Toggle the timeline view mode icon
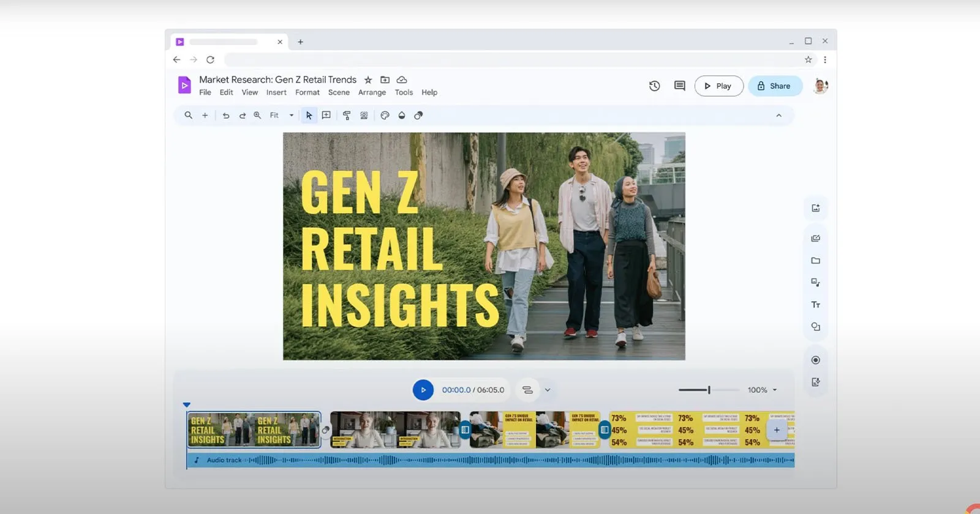This screenshot has height=514, width=980. [527, 390]
